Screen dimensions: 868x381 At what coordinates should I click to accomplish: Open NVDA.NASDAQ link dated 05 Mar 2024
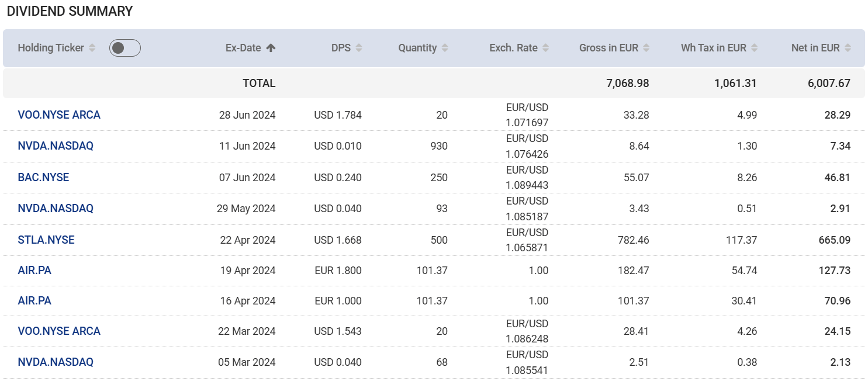56,362
